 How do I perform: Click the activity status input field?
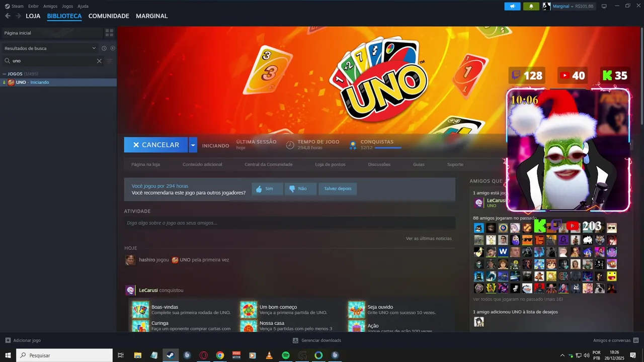pos(290,223)
